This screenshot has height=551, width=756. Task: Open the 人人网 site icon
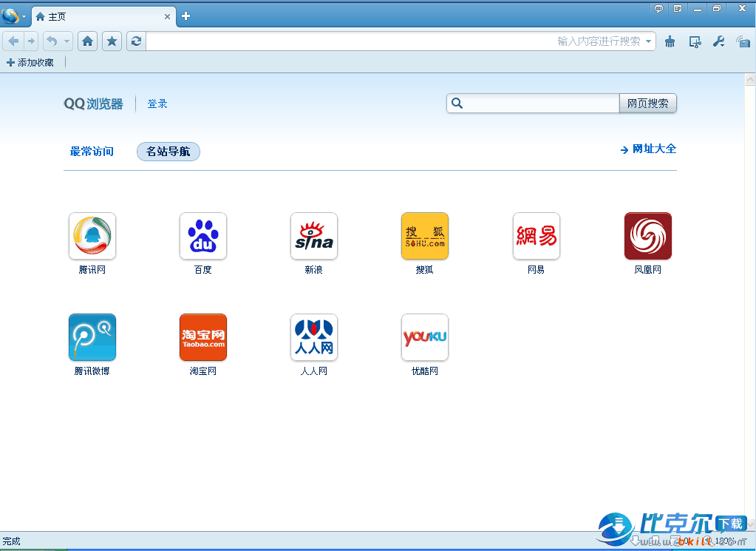[314, 337]
